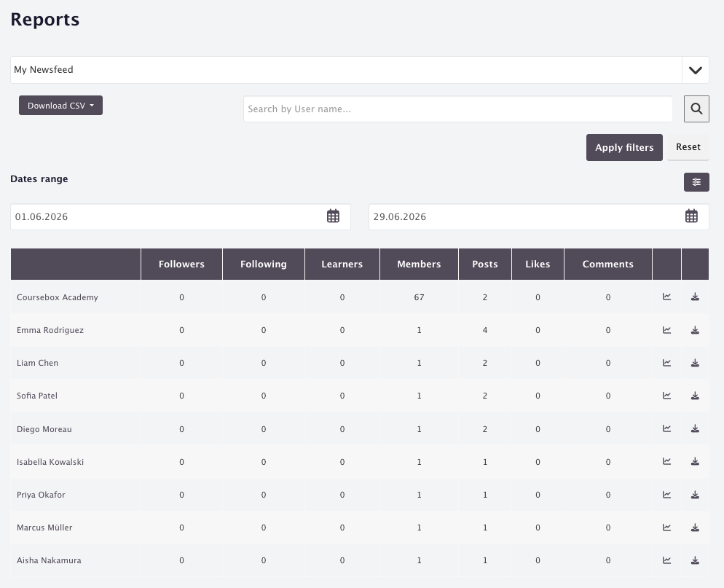724x588 pixels.
Task: Download data for Marcus Müller row
Action: 695,528
